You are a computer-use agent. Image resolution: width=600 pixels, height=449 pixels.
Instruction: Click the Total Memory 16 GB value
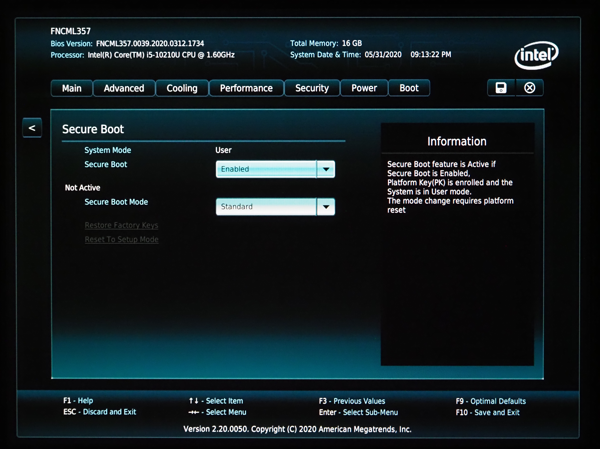point(352,43)
